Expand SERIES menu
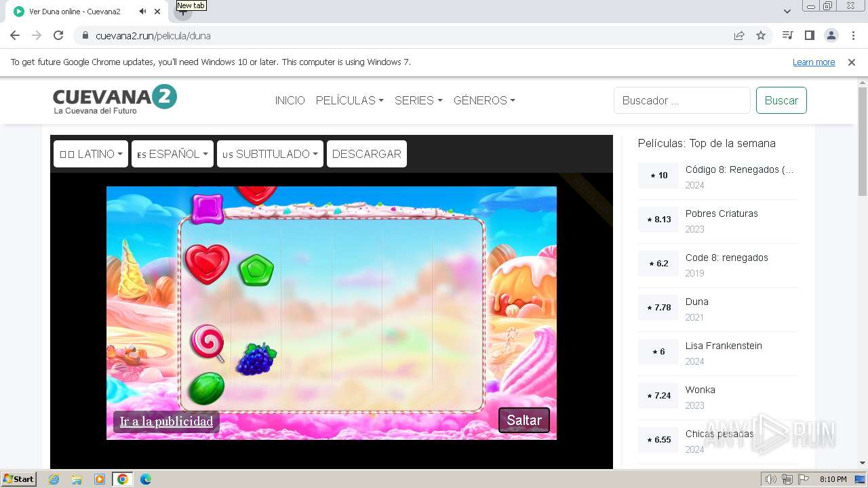Image resolution: width=868 pixels, height=488 pixels. tap(418, 100)
